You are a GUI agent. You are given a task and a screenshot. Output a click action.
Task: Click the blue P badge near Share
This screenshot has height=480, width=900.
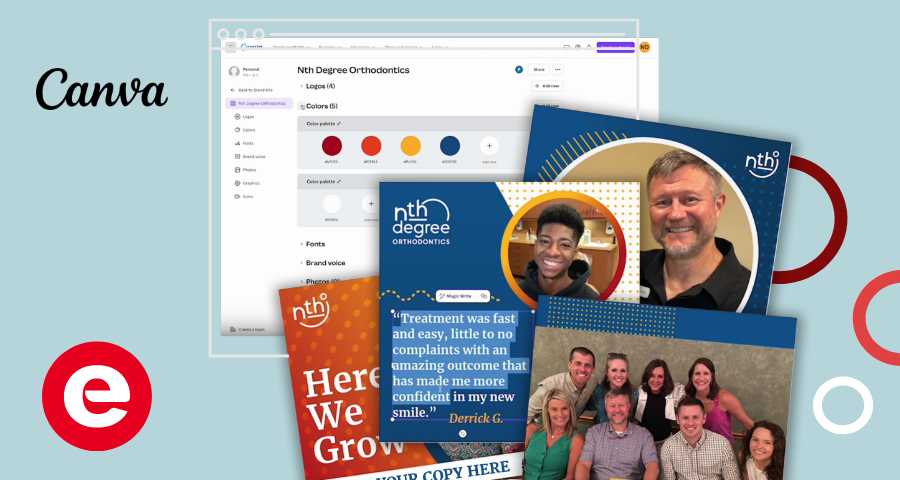click(x=519, y=69)
